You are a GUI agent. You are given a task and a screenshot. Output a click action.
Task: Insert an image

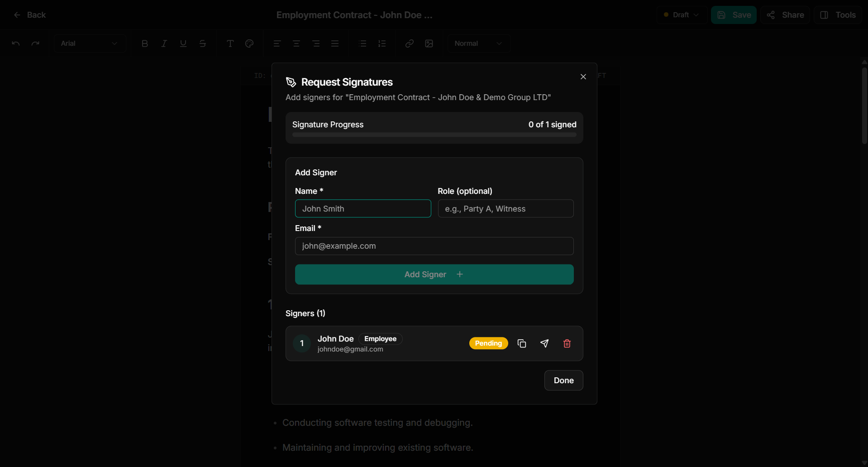pyautogui.click(x=429, y=43)
